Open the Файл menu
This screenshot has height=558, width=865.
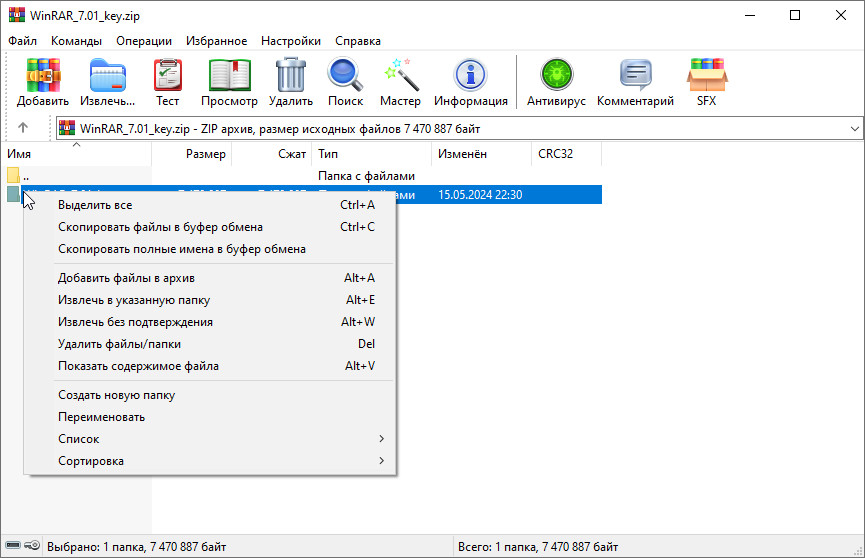[x=23, y=41]
